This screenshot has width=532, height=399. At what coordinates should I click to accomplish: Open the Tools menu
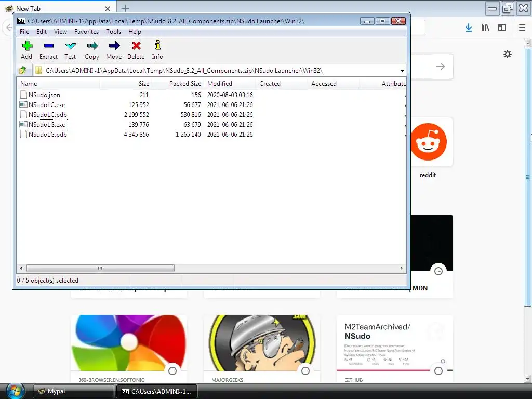point(113,32)
